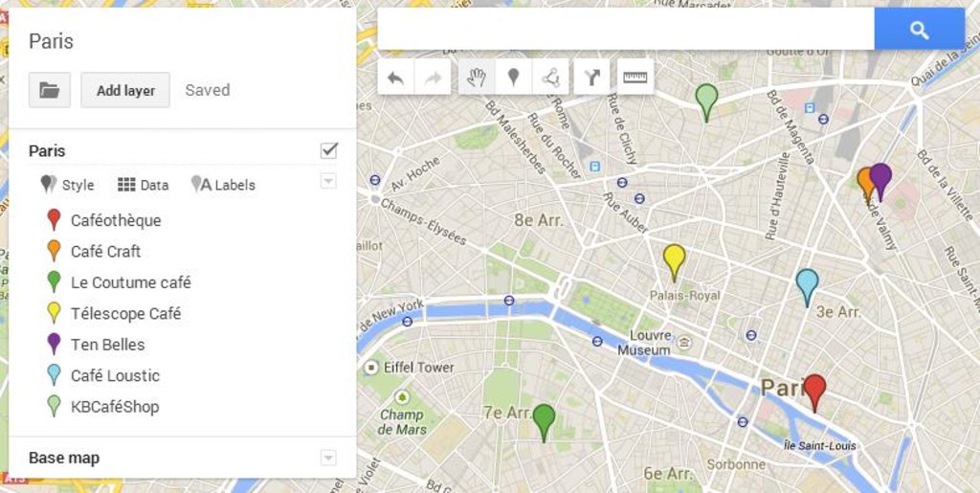This screenshot has height=493, width=980.
Task: Click the yellow marker above Palais-Royal
Action: click(x=675, y=261)
